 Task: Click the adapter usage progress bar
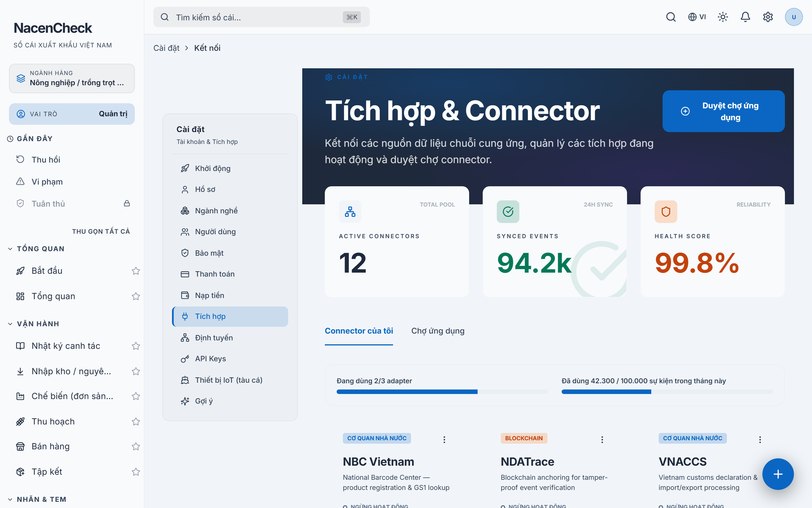tap(442, 392)
